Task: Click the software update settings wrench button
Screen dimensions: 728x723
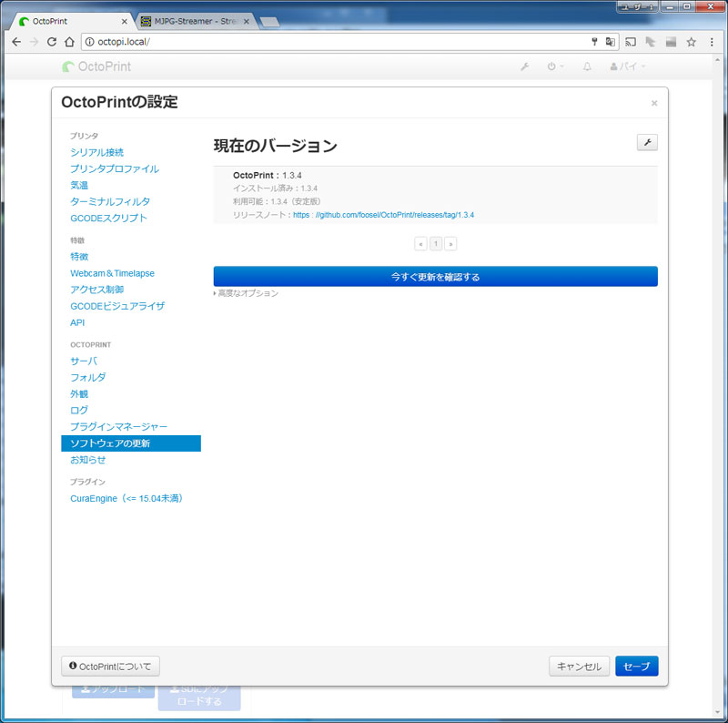Action: coord(647,142)
